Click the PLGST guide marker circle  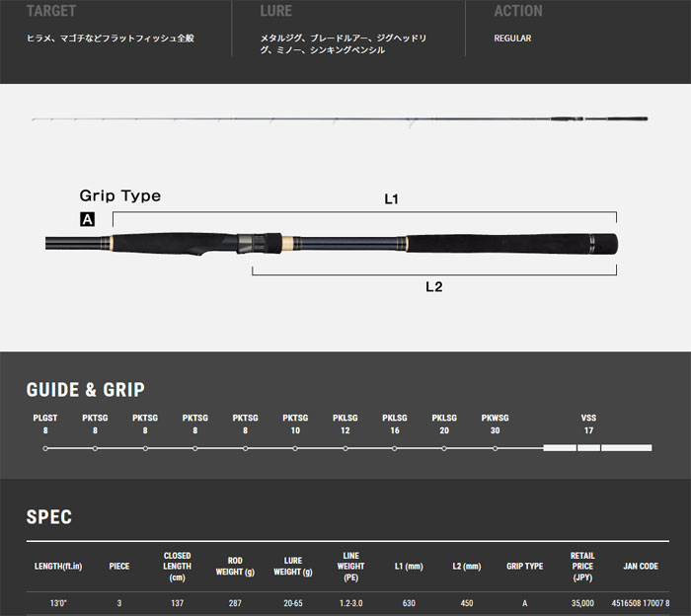point(45,448)
